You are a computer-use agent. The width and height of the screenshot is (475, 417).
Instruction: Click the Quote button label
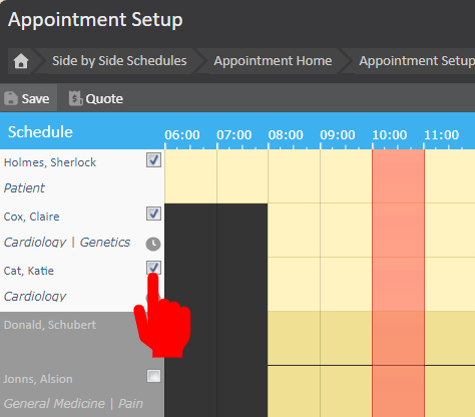click(104, 99)
